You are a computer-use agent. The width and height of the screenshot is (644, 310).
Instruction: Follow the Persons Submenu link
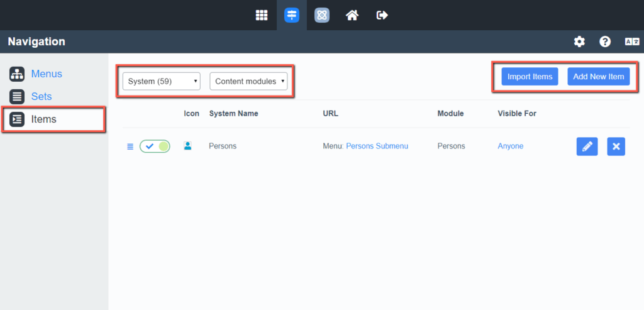[377, 146]
